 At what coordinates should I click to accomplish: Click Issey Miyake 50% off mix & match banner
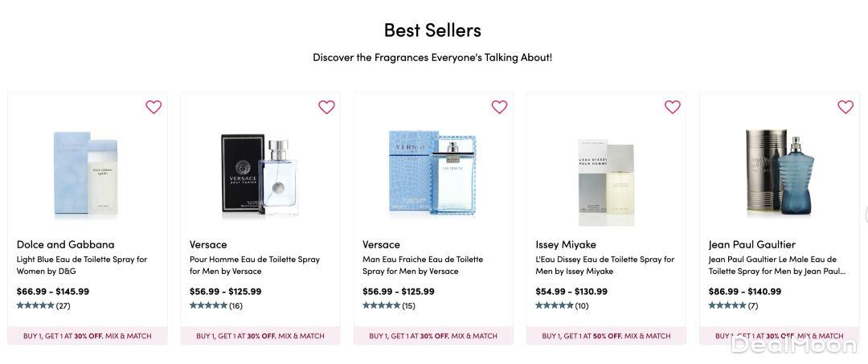tap(606, 336)
